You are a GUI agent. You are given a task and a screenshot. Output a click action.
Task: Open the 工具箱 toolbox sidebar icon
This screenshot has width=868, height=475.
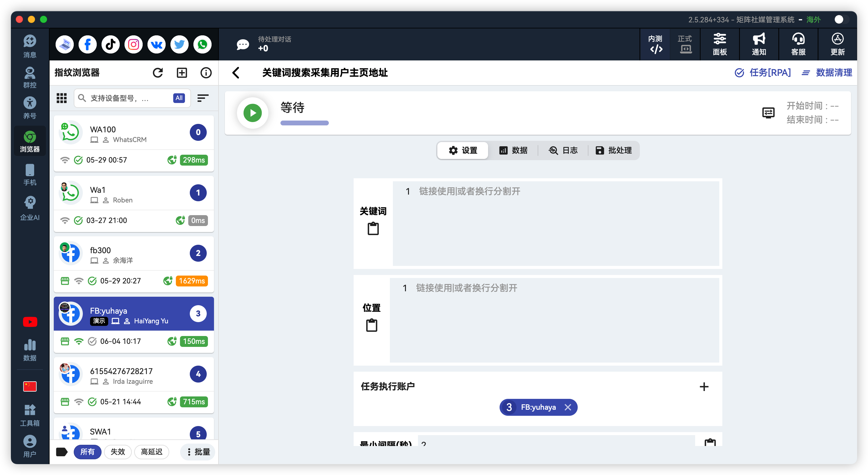tap(30, 415)
